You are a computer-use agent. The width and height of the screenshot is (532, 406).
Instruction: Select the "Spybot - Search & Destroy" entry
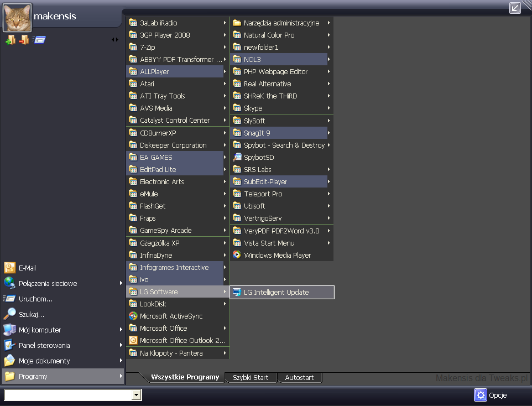281,145
